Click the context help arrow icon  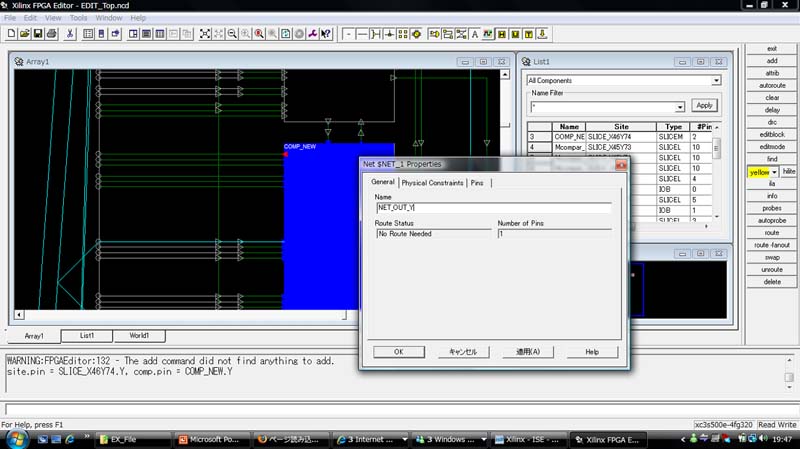tap(326, 34)
